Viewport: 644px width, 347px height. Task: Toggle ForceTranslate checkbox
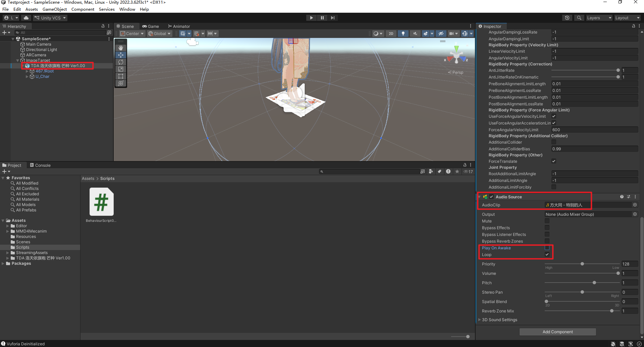point(554,161)
